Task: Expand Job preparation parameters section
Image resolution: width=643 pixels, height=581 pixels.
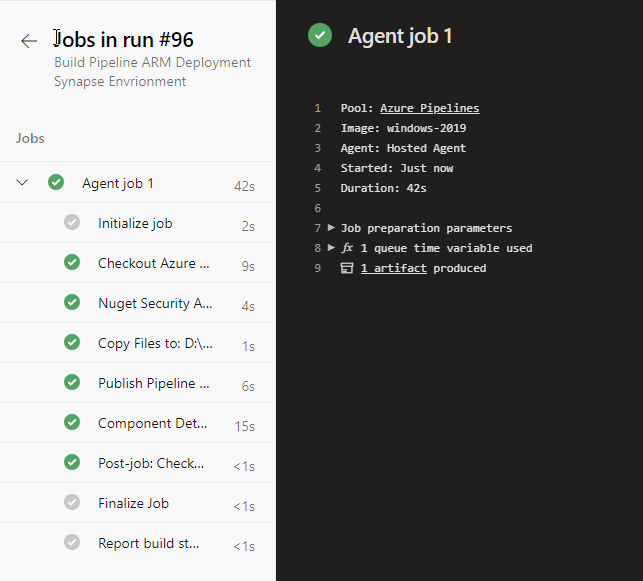Action: tap(332, 228)
